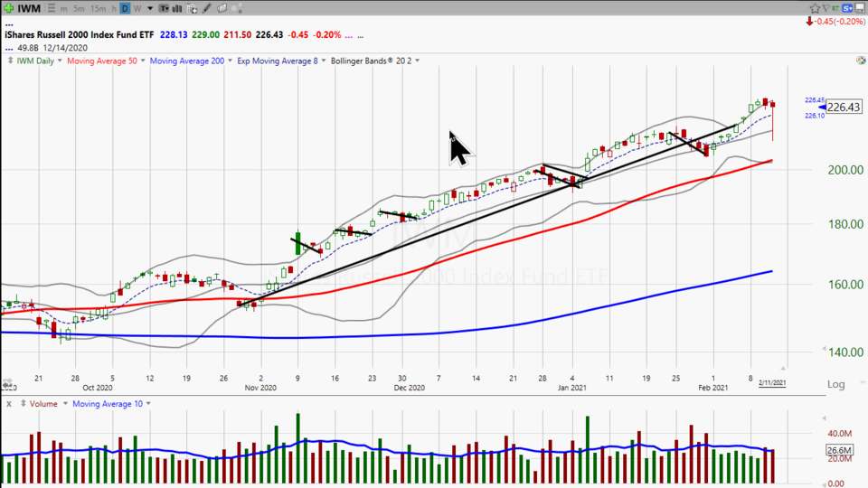Click the Volume pane move handle
Screen dimensions: 868x488
coord(24,403)
